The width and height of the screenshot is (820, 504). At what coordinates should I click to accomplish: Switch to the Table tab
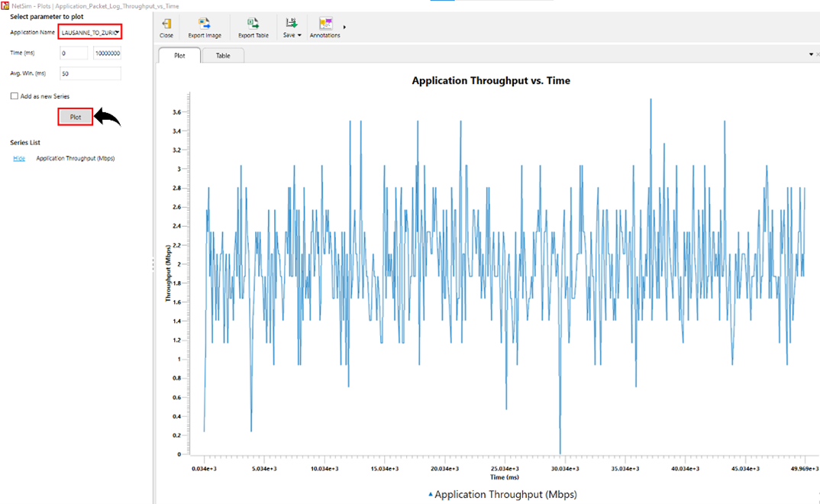tap(223, 56)
